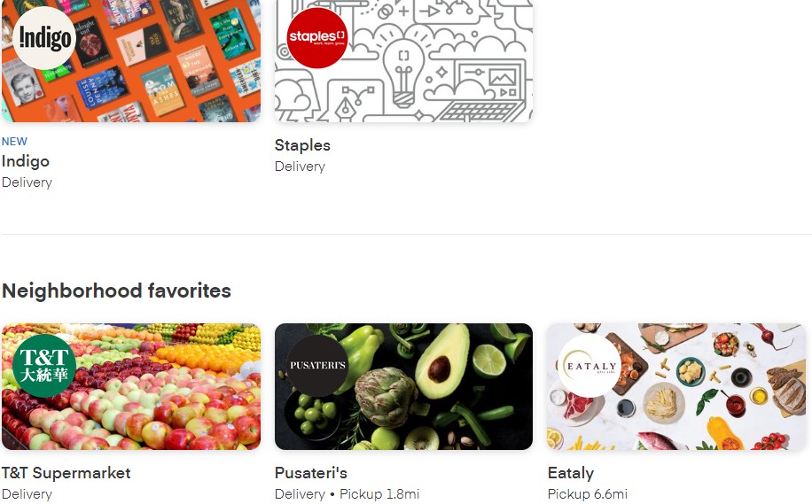The image size is (812, 504).
Task: Click the black Pusateri's logo circle
Action: (x=317, y=366)
